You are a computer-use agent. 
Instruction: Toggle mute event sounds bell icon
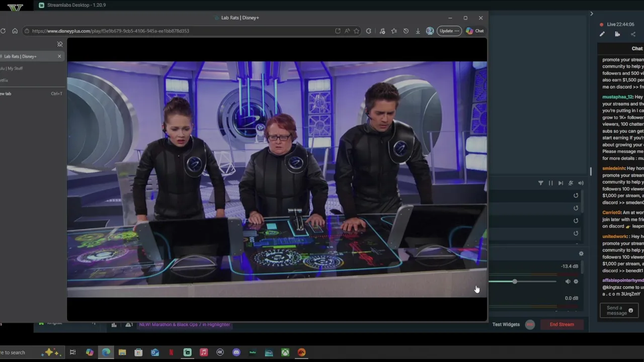571,183
